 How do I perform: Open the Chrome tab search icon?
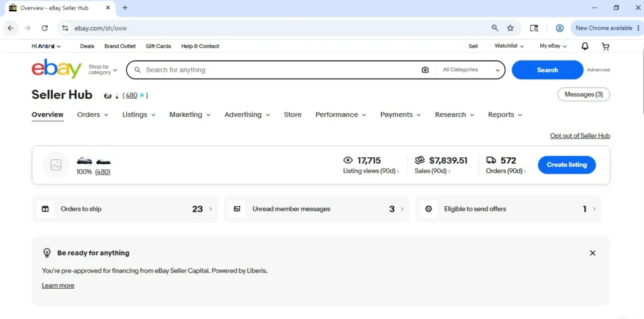[x=533, y=28]
